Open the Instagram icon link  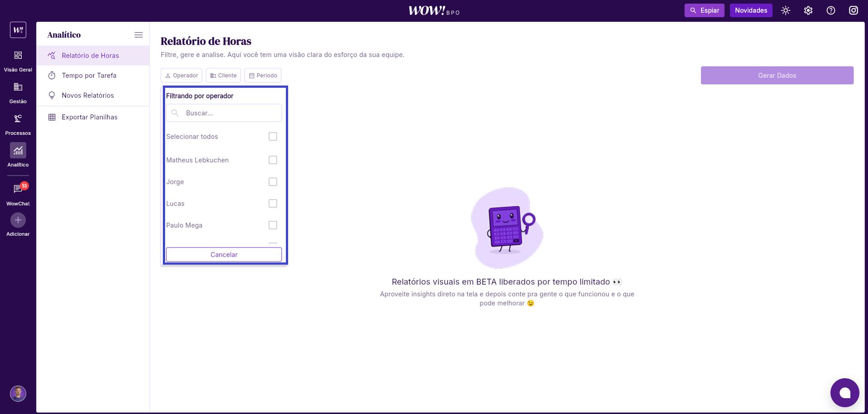click(x=853, y=10)
